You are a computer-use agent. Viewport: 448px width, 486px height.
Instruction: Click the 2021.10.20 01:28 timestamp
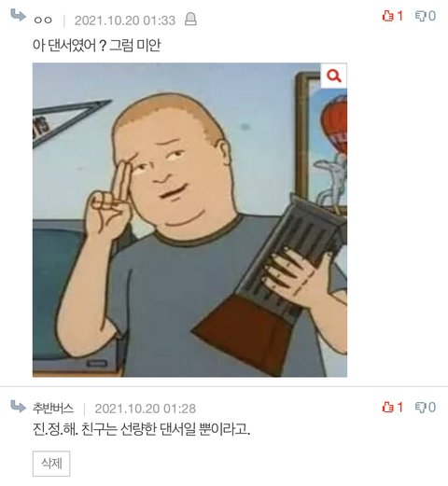[x=146, y=409]
